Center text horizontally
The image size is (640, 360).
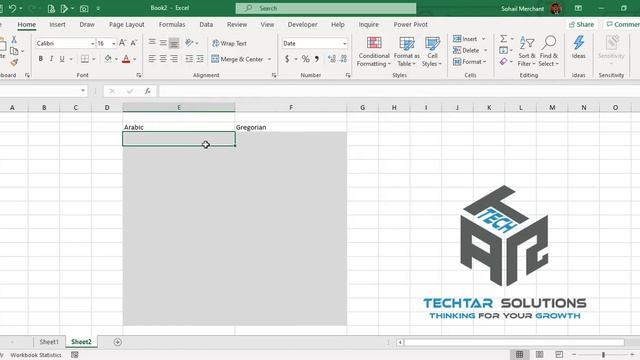pos(163,59)
